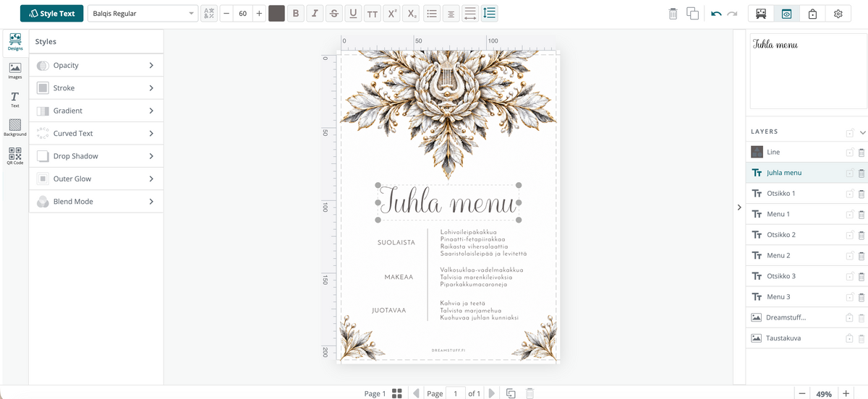Duplicate the selected element

(692, 14)
